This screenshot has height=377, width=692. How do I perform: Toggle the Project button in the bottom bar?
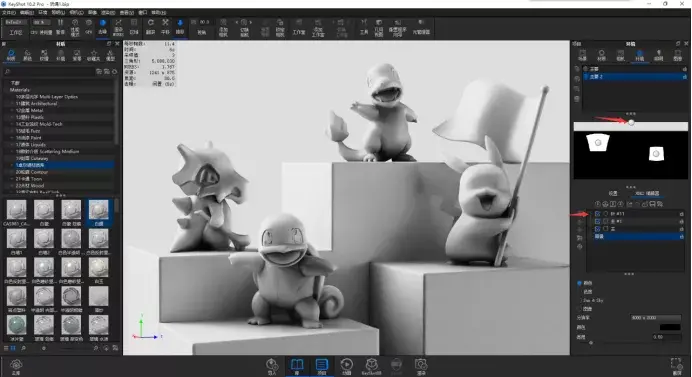[x=322, y=366]
